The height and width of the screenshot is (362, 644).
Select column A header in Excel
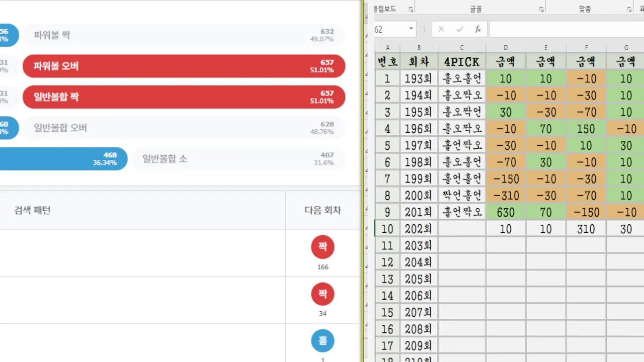387,48
